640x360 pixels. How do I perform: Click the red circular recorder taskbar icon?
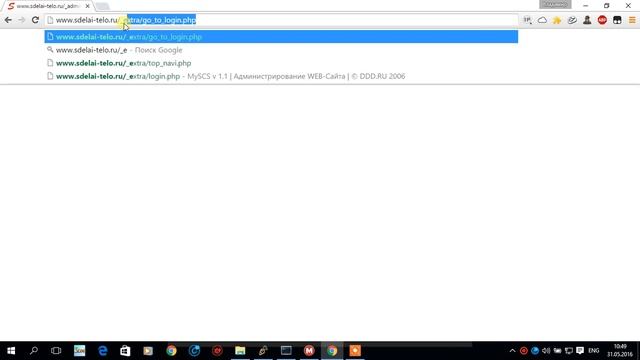coord(217,351)
